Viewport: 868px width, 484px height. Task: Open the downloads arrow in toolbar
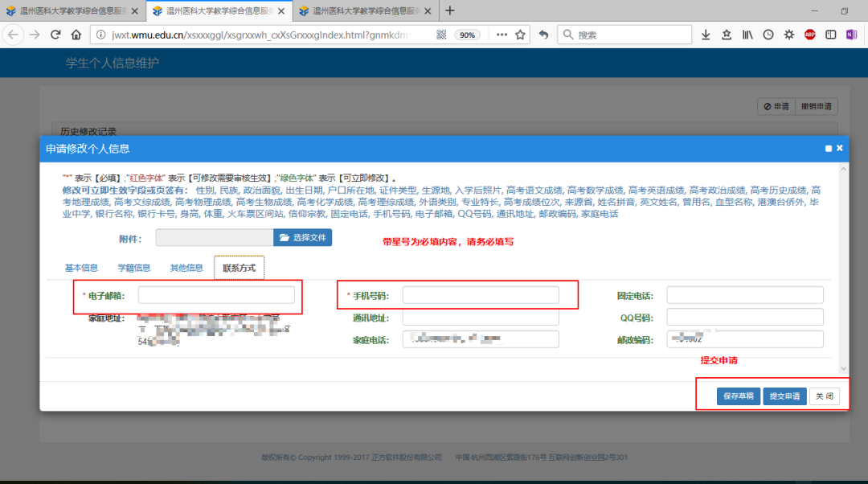pos(706,35)
